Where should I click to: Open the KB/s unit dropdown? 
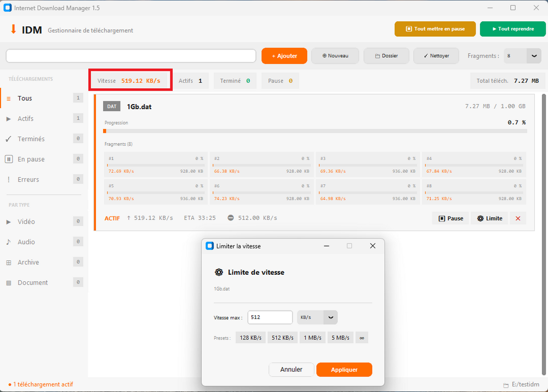[x=317, y=317]
